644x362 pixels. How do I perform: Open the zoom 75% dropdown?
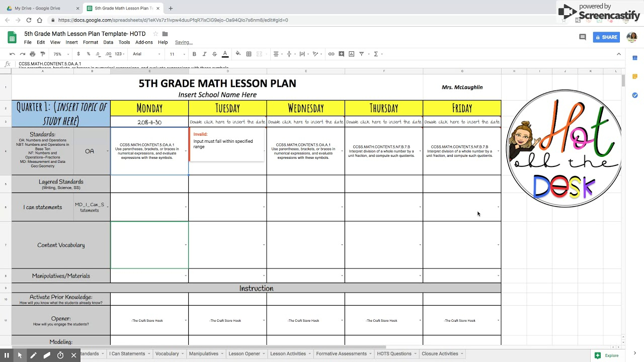pyautogui.click(x=60, y=54)
